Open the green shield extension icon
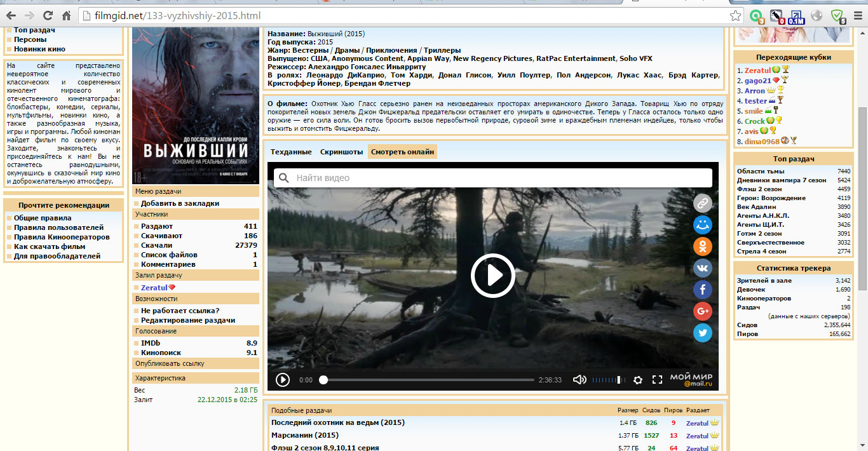The height and width of the screenshot is (451, 868). coord(837,16)
